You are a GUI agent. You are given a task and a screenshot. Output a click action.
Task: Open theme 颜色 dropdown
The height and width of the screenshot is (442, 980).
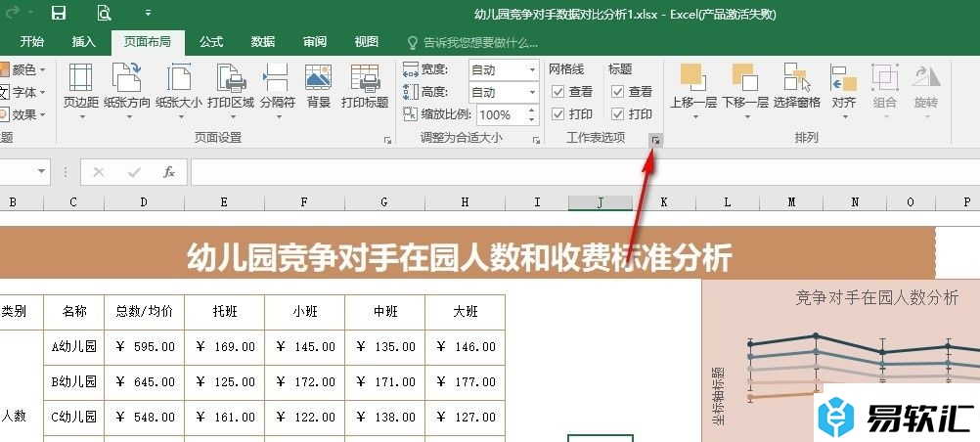tap(23, 69)
